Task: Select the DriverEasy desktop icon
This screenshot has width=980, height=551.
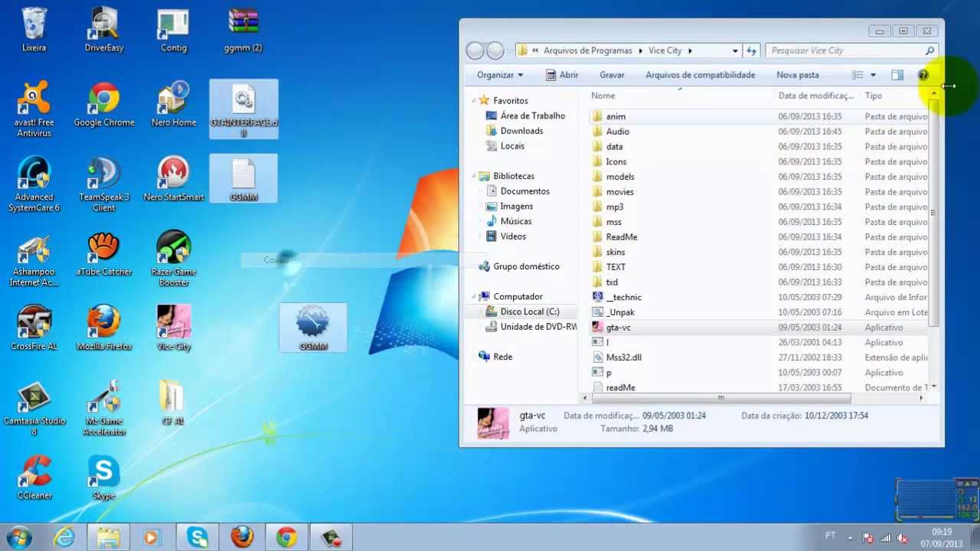Action: point(104,30)
